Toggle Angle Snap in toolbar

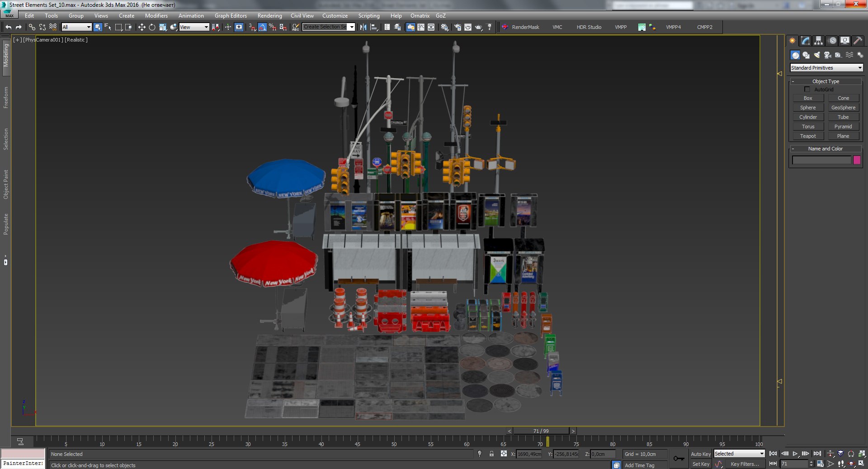(262, 27)
